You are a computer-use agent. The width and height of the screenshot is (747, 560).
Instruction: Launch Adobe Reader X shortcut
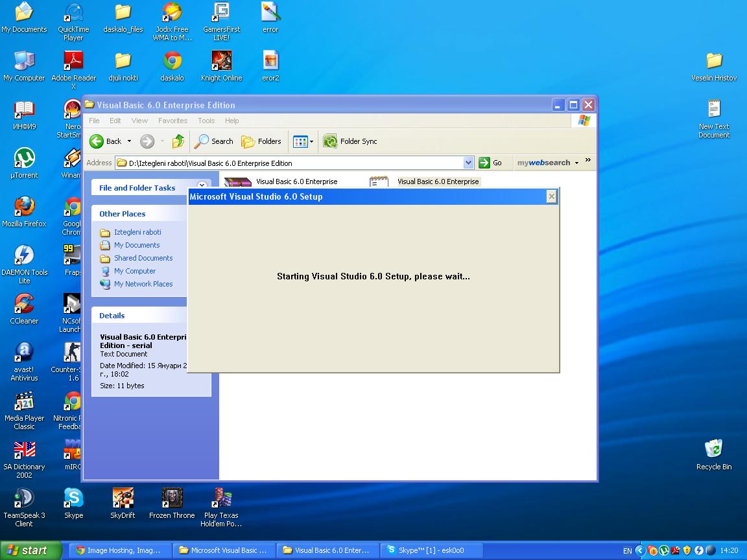coord(73,71)
